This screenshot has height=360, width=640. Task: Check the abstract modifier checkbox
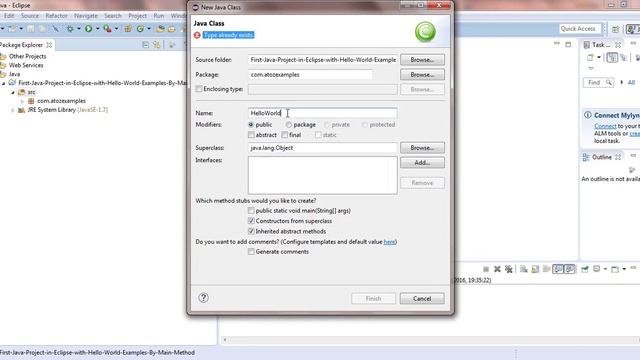pos(251,135)
